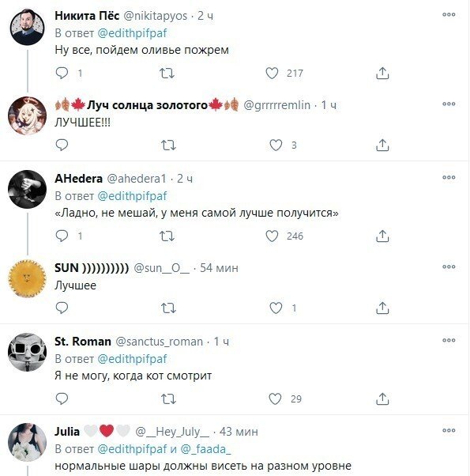Like the ЛУЧШЕЕ!!! tweet by grrrrremlin
This screenshot has width=470, height=476.
(276, 145)
